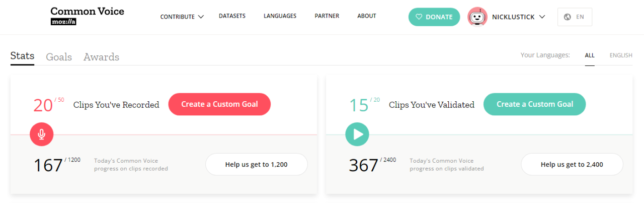Click the globe language icon
644x203 pixels.
[x=568, y=17]
